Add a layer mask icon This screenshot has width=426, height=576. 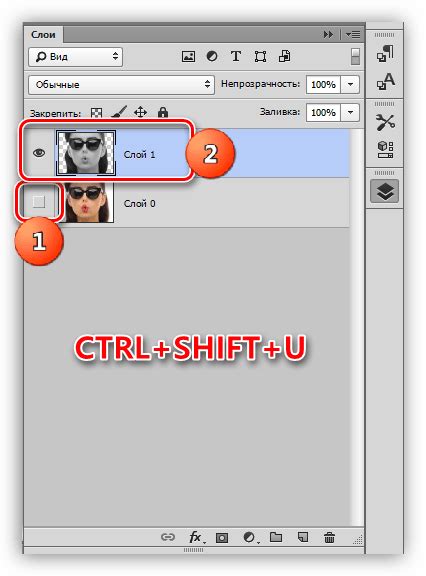point(222,538)
